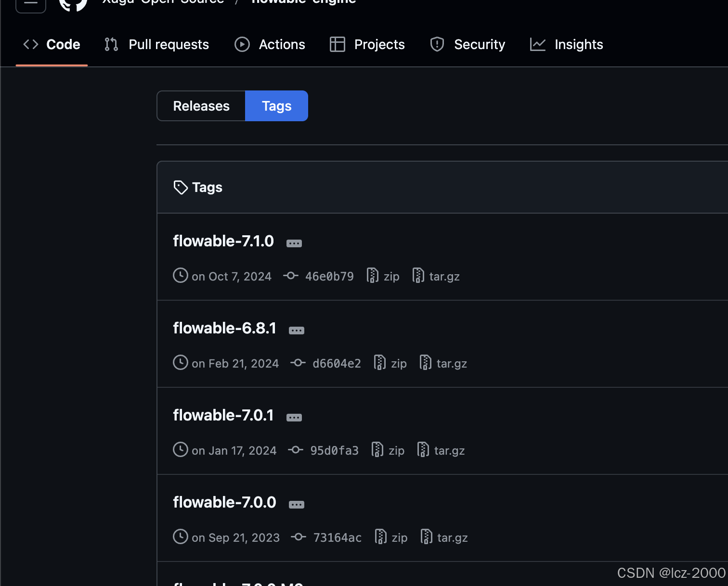
Task: Click tar.gz file icon in flowable-7.1.0 row
Action: coord(418,275)
